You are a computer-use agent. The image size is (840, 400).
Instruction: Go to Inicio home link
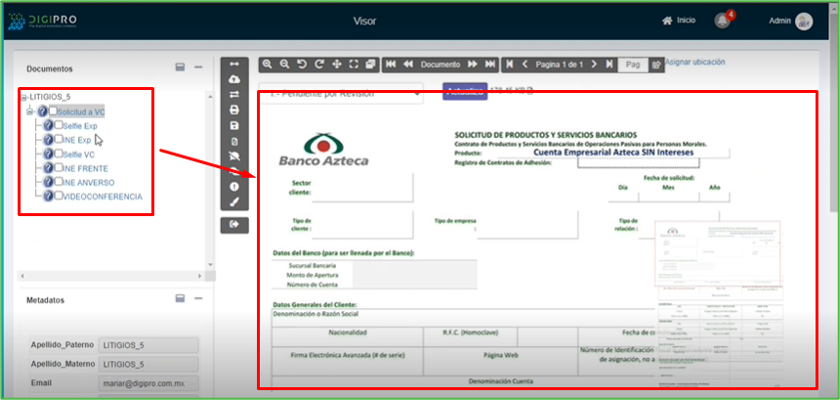(x=678, y=21)
